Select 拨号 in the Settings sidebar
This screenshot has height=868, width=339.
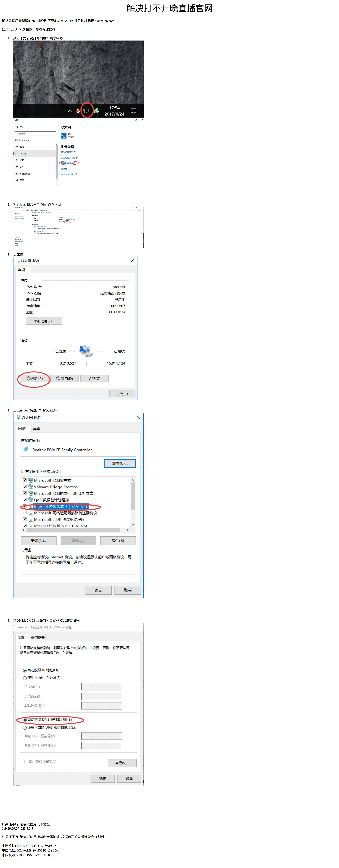coord(22,160)
